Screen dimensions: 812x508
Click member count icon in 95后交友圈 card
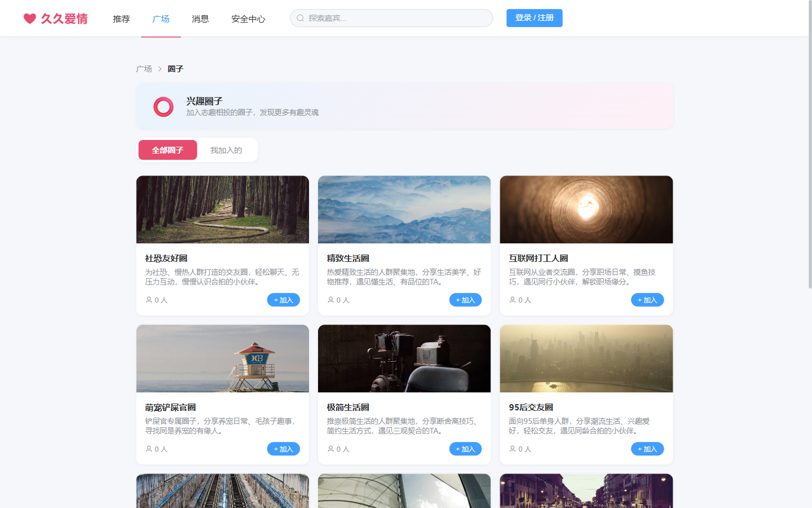[513, 449]
